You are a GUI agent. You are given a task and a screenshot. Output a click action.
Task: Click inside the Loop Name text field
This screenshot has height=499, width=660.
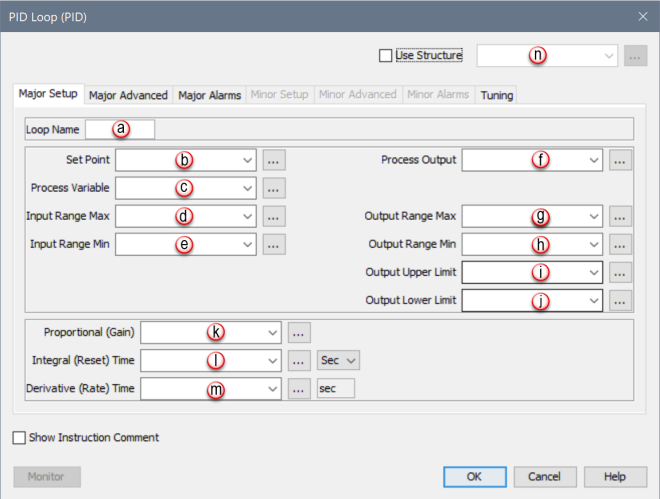[x=120, y=129]
